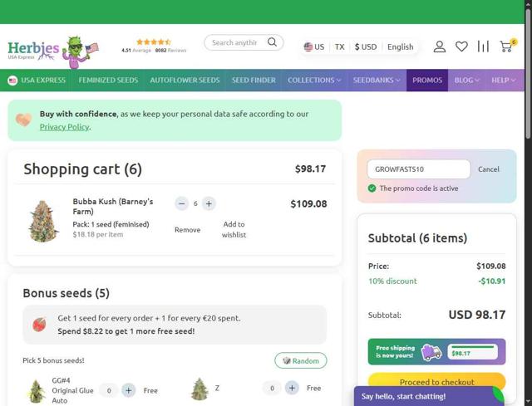Screen dimensions: 532x406
Task: Click the Z bonus seed thumbnail
Action: pos(199,389)
